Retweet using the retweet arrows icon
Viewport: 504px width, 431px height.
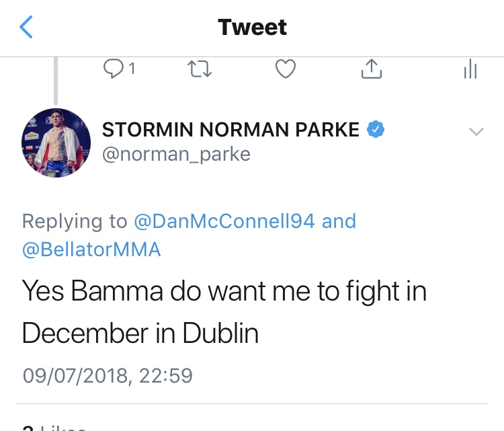200,69
